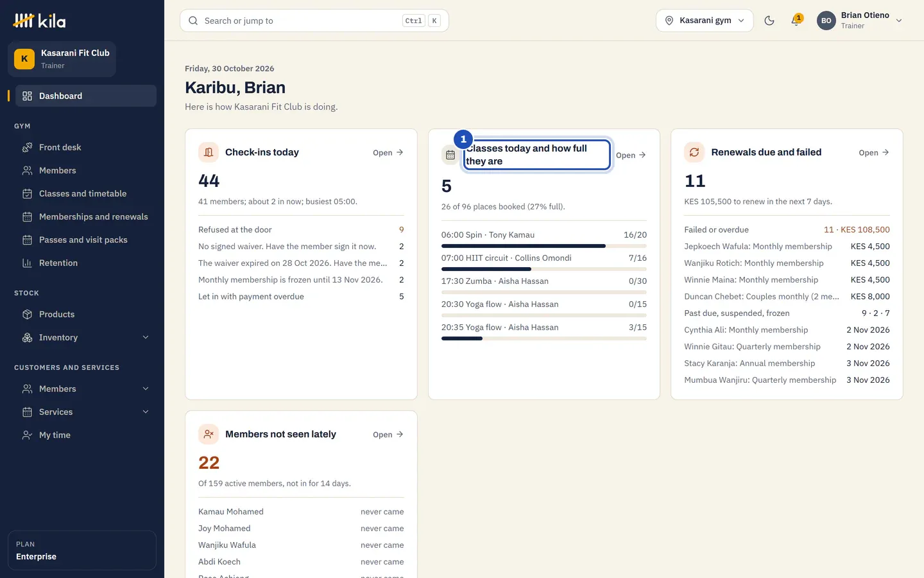Click the Members not seen lately icon
924x578 pixels.
click(209, 434)
